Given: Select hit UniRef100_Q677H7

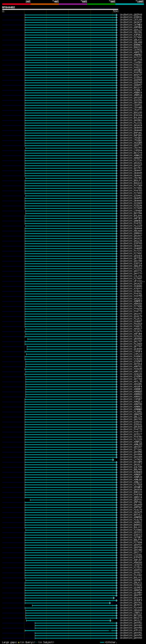Looking at the screenshot, I should [131, 346].
